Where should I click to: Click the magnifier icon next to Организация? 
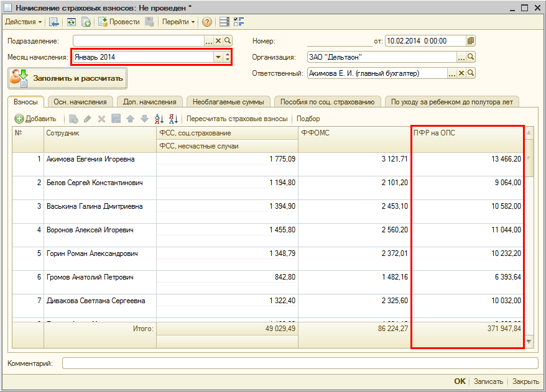click(x=471, y=57)
